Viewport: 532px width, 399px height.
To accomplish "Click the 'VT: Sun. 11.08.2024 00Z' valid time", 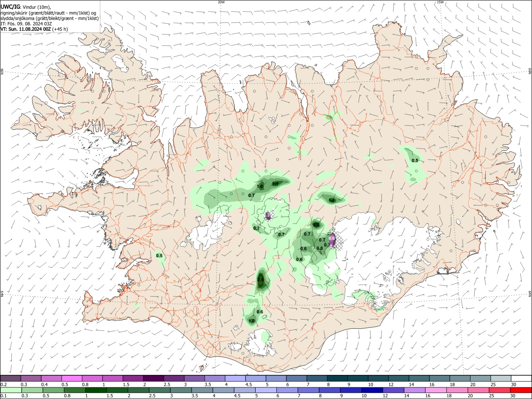I will (26, 29).
